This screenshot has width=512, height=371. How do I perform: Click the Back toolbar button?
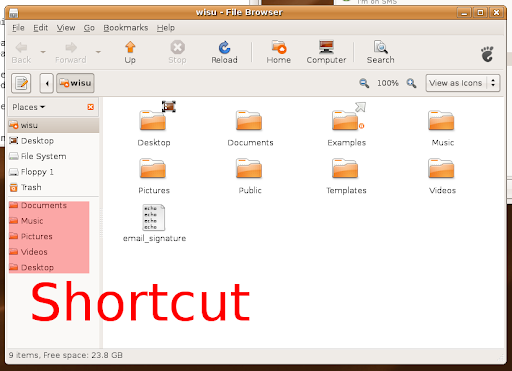[21, 52]
